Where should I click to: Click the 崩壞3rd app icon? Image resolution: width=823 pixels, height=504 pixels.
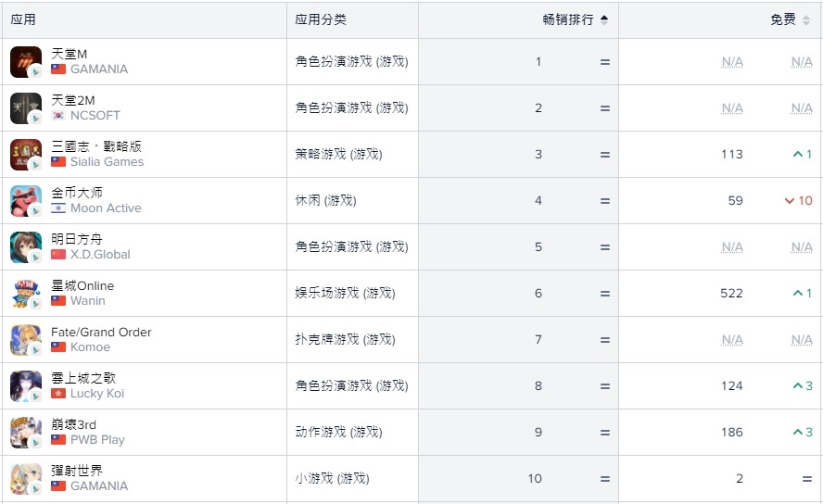point(26,433)
